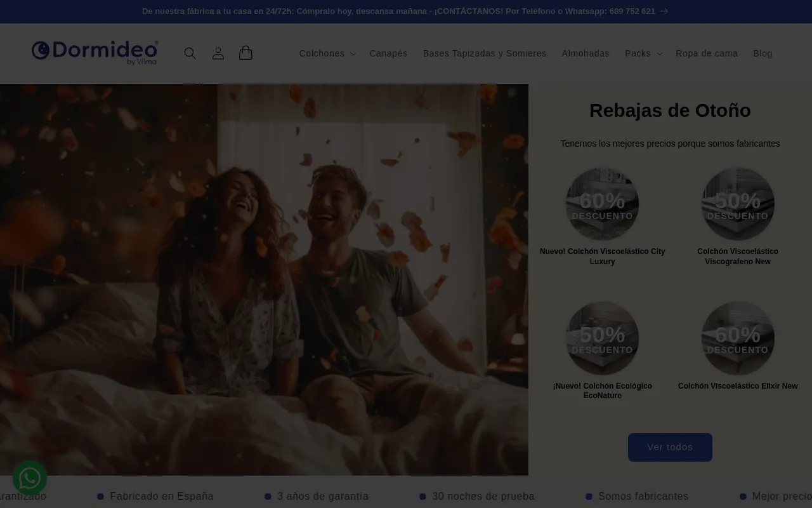
Task: Click the couple hero banner image
Action: tap(264, 279)
